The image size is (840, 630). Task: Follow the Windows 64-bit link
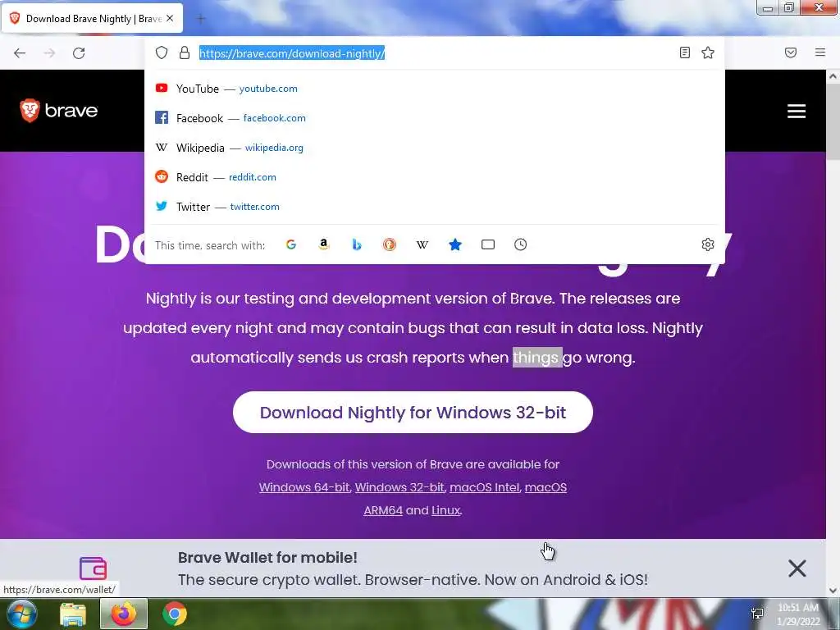[304, 487]
